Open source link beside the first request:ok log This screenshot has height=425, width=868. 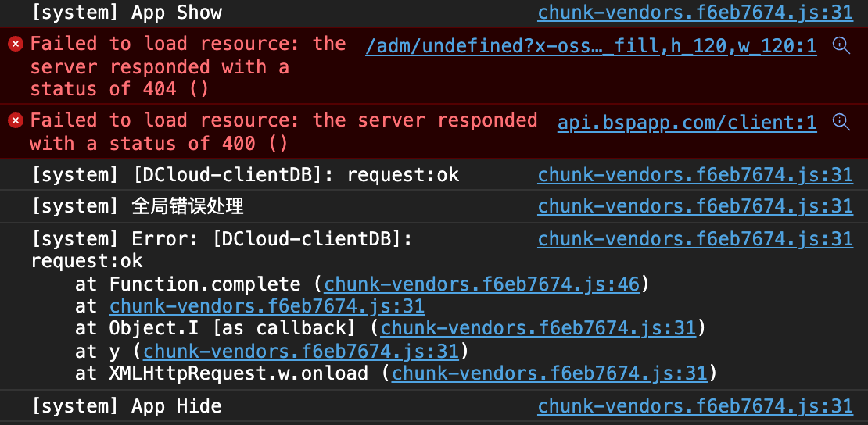point(694,175)
